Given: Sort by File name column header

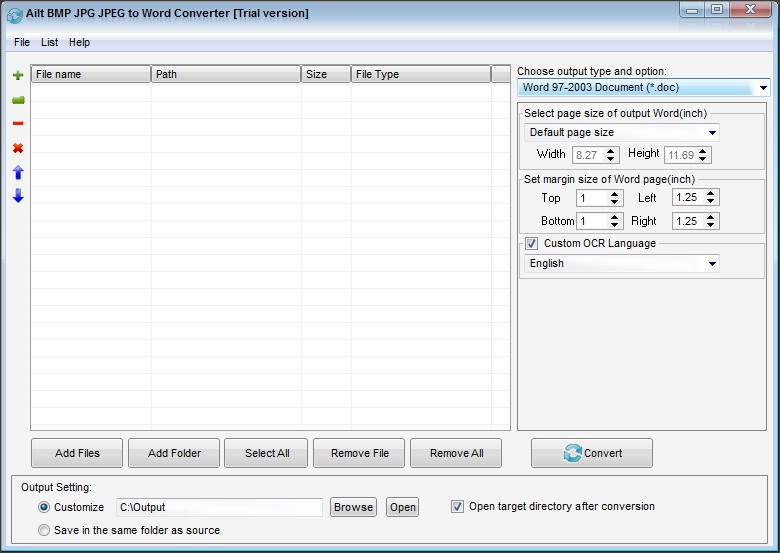Looking at the screenshot, I should [x=91, y=74].
